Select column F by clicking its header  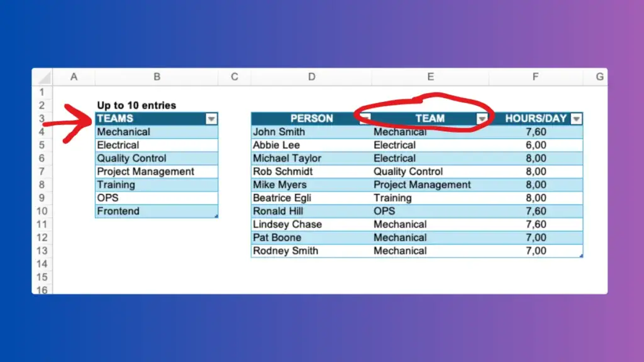pos(535,76)
